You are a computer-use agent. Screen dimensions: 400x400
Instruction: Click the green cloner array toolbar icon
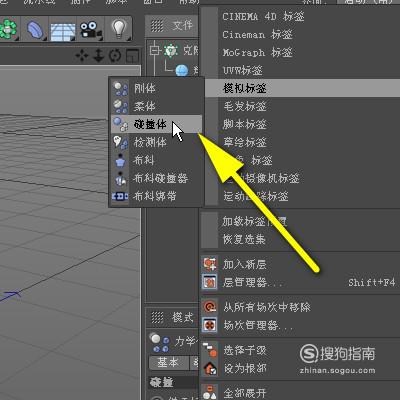tap(8, 29)
